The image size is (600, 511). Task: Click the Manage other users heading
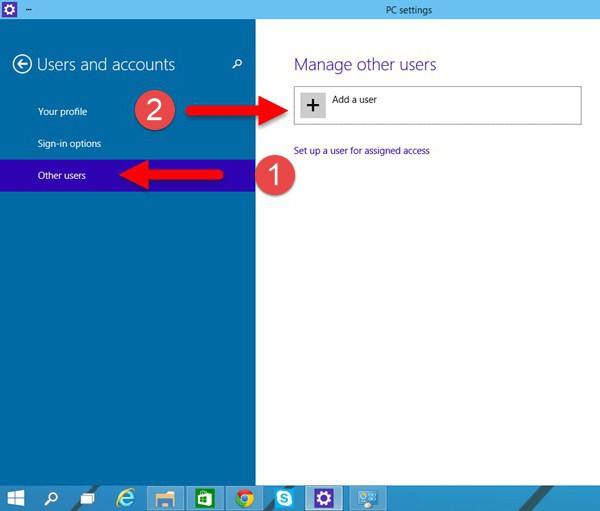(x=365, y=64)
